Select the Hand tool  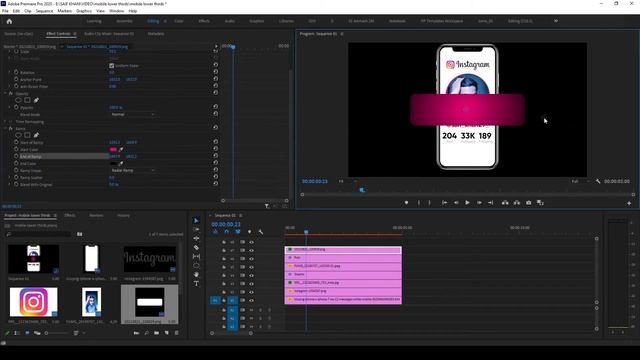(196, 274)
